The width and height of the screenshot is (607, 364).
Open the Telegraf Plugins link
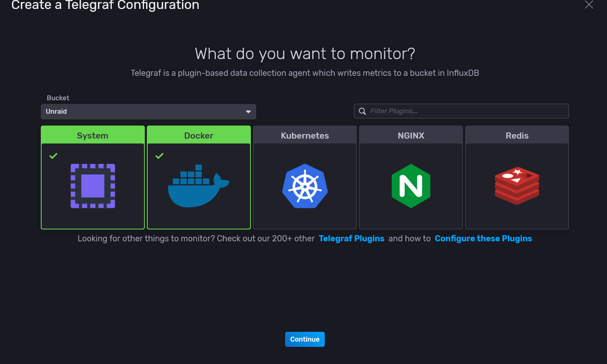352,238
